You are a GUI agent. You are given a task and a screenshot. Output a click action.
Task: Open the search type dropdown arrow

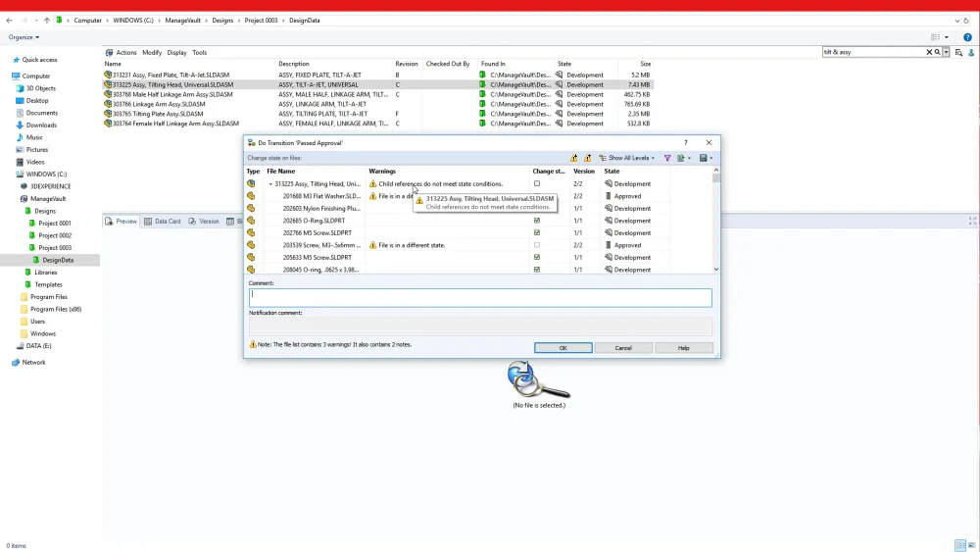click(947, 53)
